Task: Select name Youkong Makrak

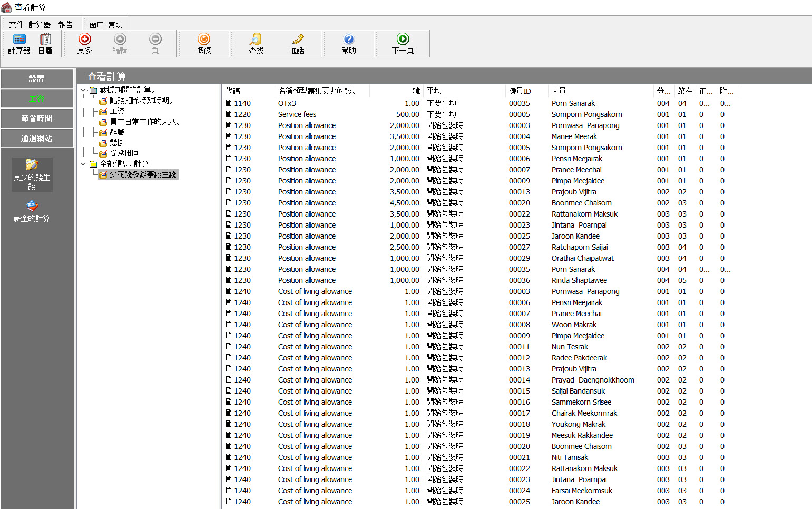Action: (x=579, y=424)
